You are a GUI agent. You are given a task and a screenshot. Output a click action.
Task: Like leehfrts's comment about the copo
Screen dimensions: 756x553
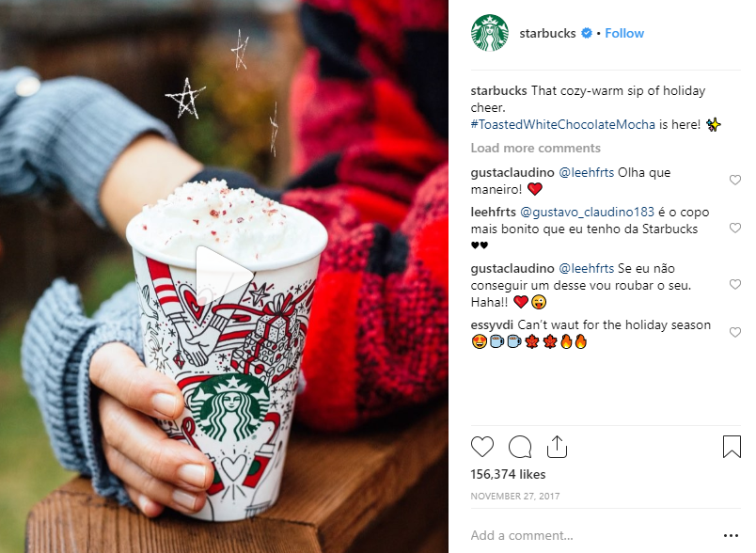tap(734, 228)
